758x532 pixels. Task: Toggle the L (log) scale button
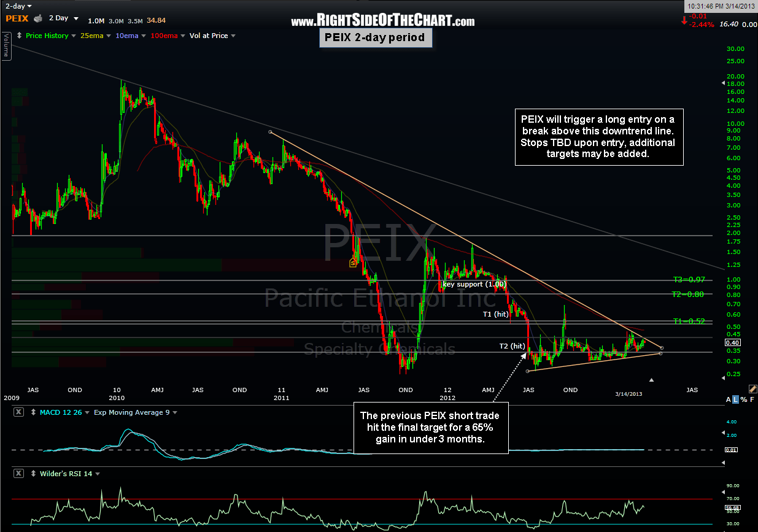[x=736, y=399]
